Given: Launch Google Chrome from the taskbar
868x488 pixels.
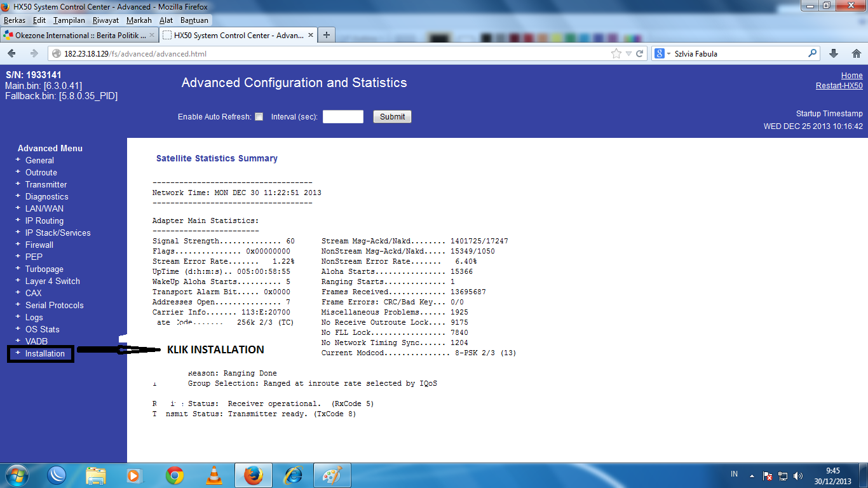Looking at the screenshot, I should tap(173, 475).
